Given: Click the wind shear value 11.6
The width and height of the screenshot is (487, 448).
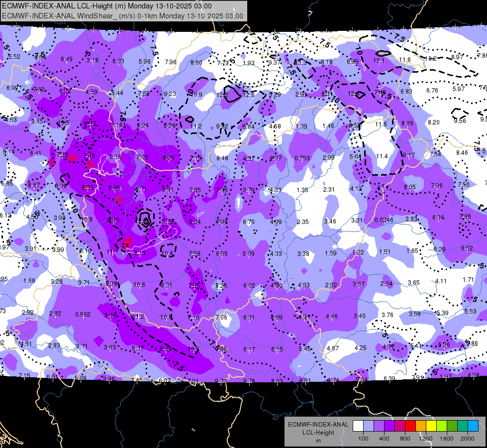Looking at the screenshot, I should click(x=405, y=60).
